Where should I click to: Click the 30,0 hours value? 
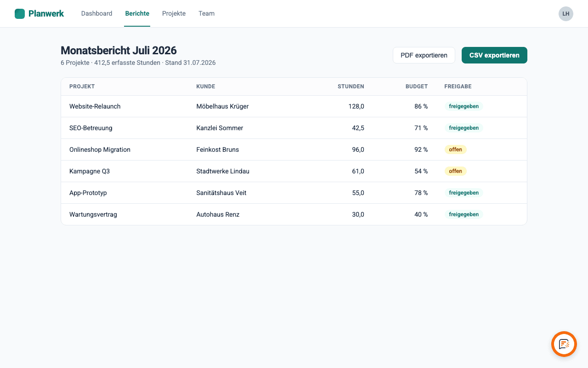358,214
